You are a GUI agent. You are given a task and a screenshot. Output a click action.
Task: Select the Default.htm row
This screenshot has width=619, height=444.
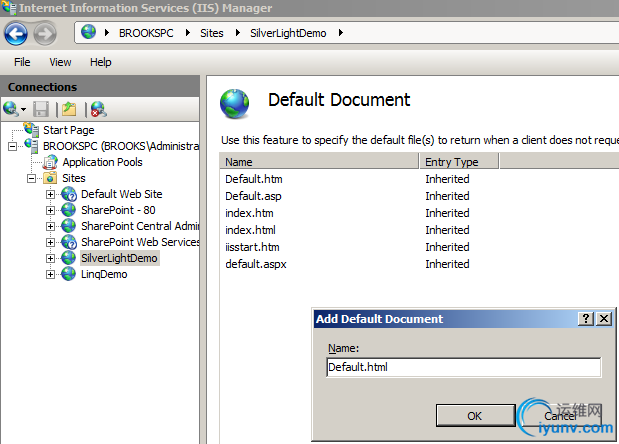coord(419,179)
